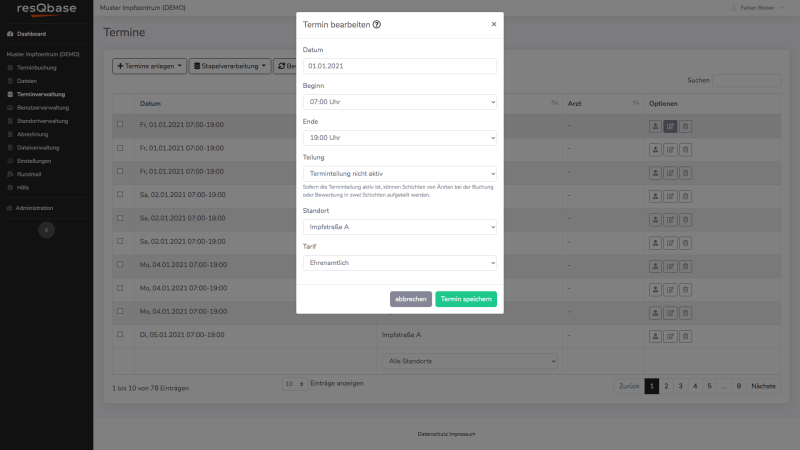Viewport: 800px width, 450px height.
Task: Open the Tarif dropdown showing Ehrenamtlich
Action: [x=399, y=263]
